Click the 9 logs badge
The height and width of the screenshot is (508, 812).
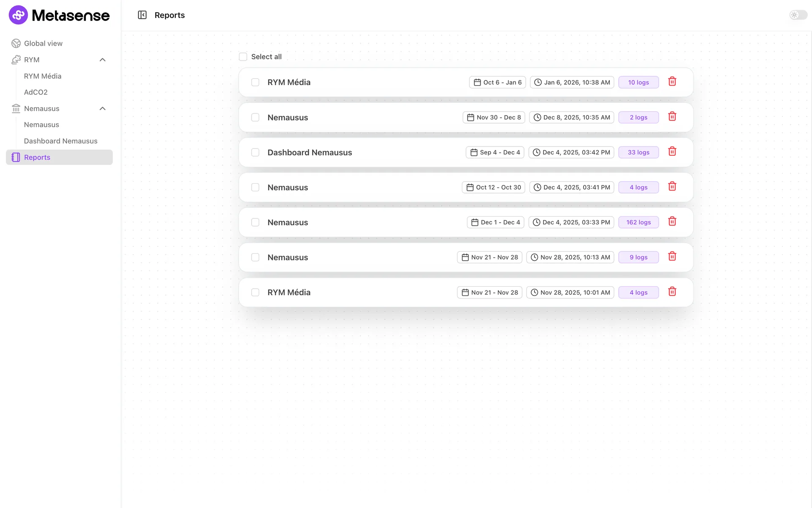click(639, 257)
